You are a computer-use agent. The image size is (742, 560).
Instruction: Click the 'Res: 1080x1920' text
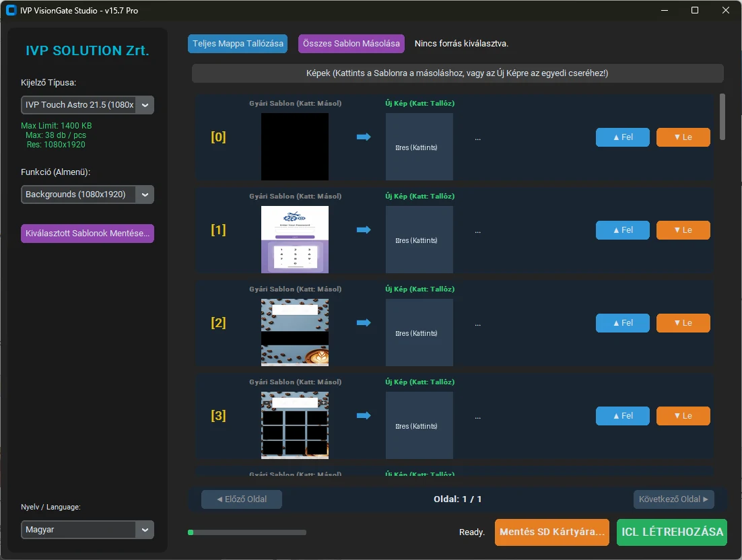tap(56, 145)
